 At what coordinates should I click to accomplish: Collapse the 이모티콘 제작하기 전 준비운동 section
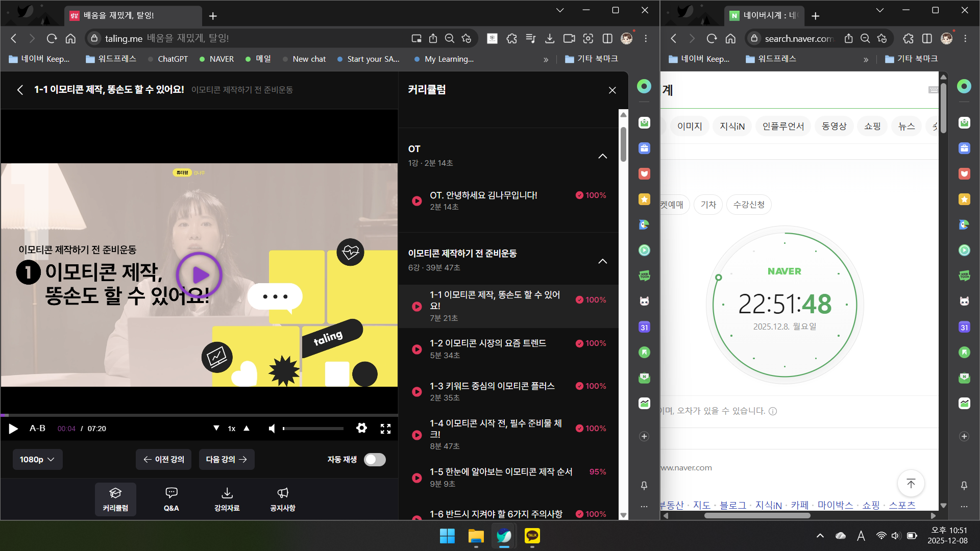pos(602,261)
